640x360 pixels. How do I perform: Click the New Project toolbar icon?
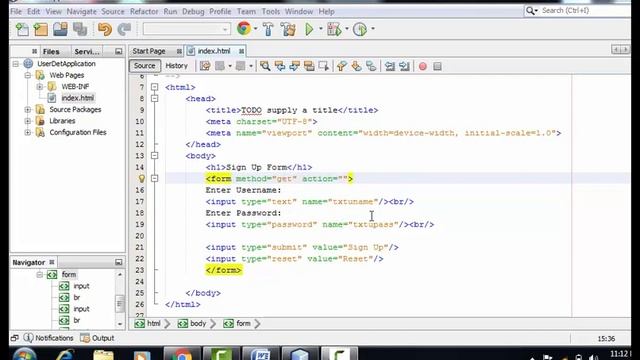coord(41,29)
